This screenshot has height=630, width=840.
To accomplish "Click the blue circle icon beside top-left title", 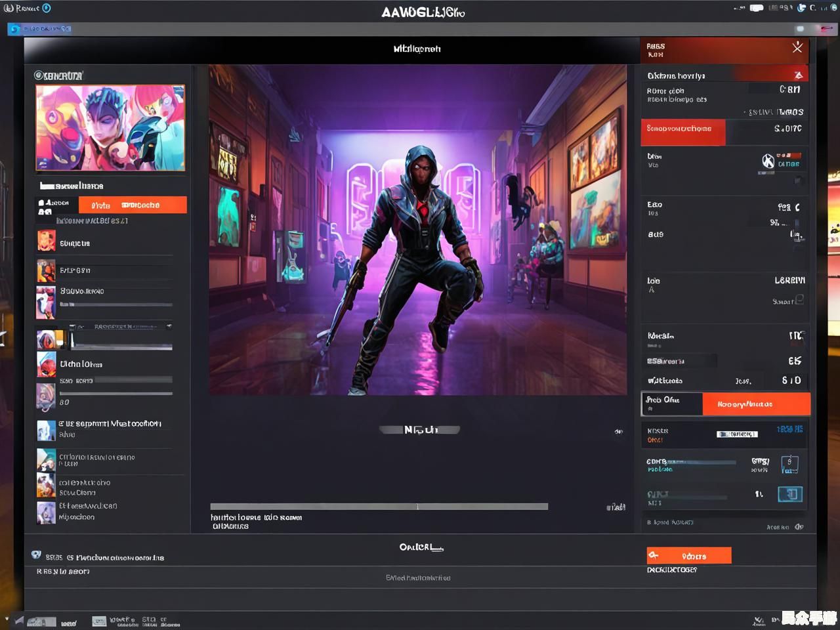I will [47, 8].
